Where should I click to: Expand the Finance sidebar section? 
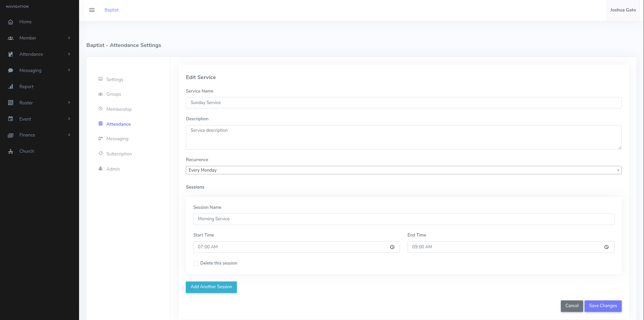coord(69,135)
